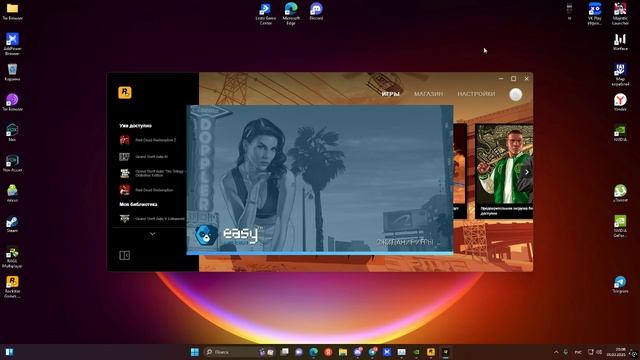This screenshot has height=360, width=640.
Task: Click the Rockstar Games logo in launcher
Action: (x=125, y=93)
